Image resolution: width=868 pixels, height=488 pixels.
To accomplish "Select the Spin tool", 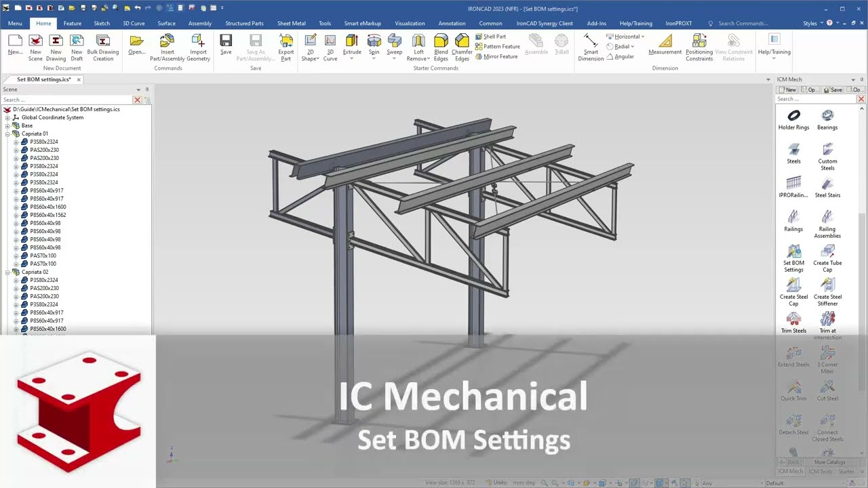I will (x=374, y=45).
